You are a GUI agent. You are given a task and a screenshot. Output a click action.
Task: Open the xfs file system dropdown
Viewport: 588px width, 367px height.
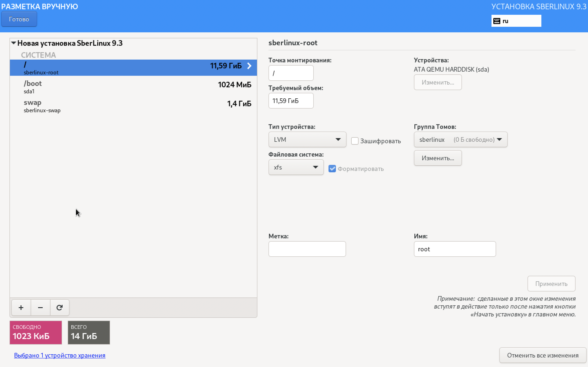[296, 167]
